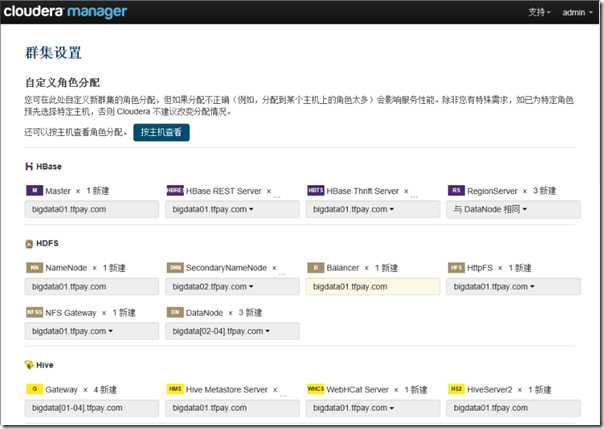Image resolution: width=604 pixels, height=429 pixels.
Task: Click the Cloudera Manager logo
Action: coord(65,12)
